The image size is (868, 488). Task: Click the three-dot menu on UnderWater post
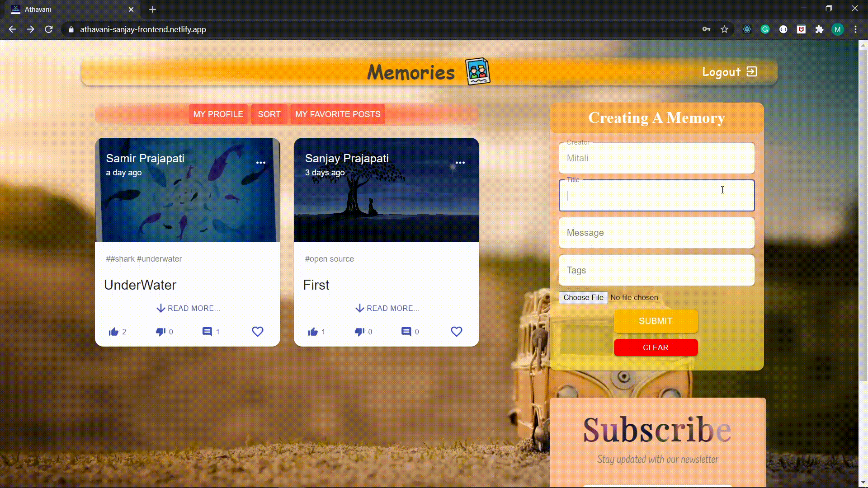click(260, 162)
